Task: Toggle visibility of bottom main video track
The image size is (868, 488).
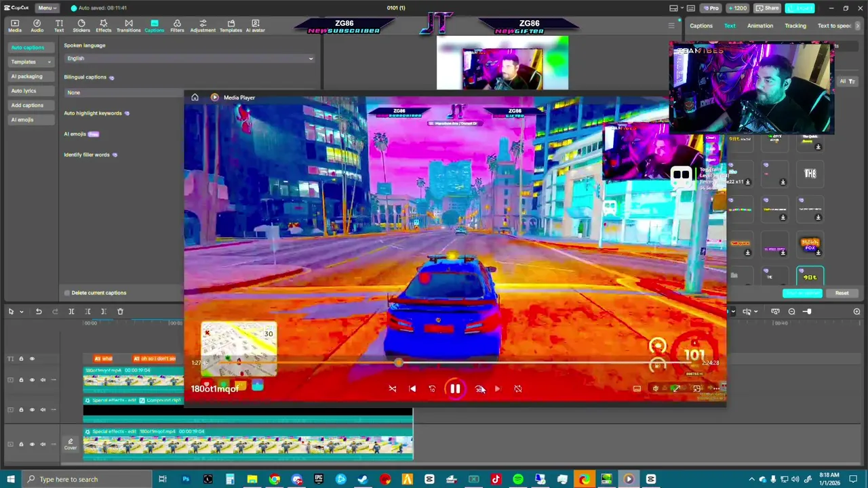Action: pos(32,444)
